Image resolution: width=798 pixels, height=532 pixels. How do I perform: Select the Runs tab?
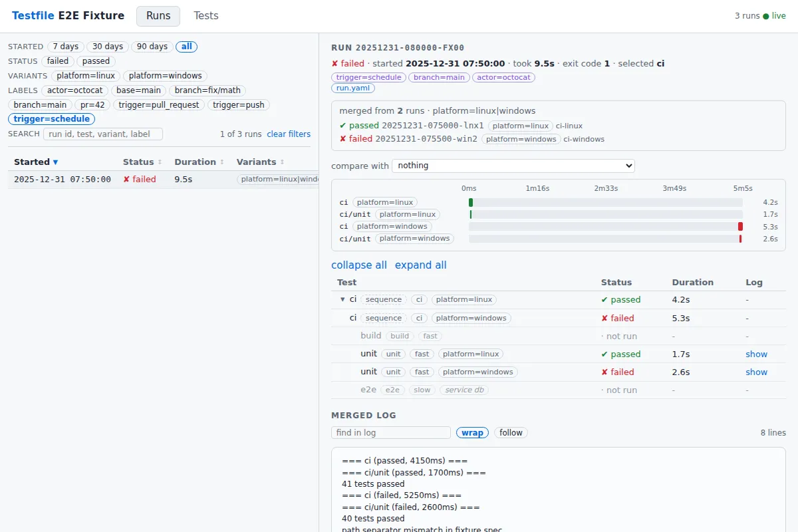(x=158, y=16)
